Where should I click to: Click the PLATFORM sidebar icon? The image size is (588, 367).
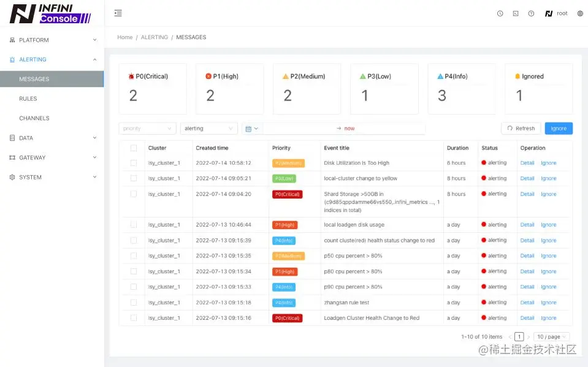[x=12, y=40]
